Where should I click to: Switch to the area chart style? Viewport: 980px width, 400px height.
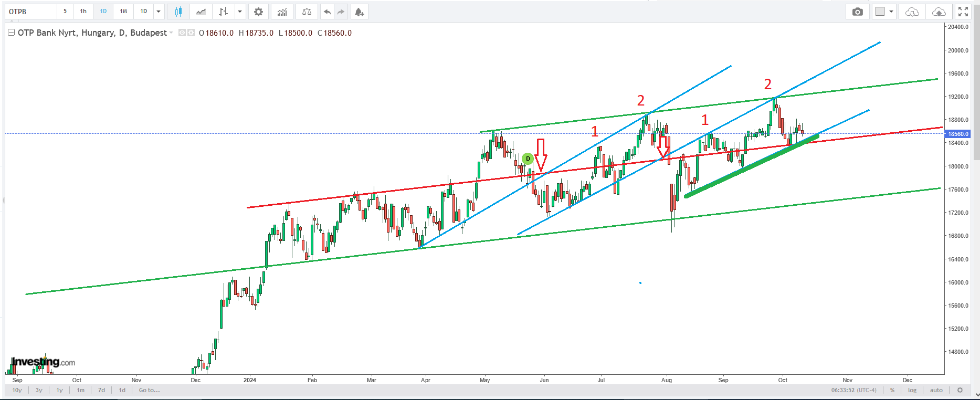[x=201, y=12]
